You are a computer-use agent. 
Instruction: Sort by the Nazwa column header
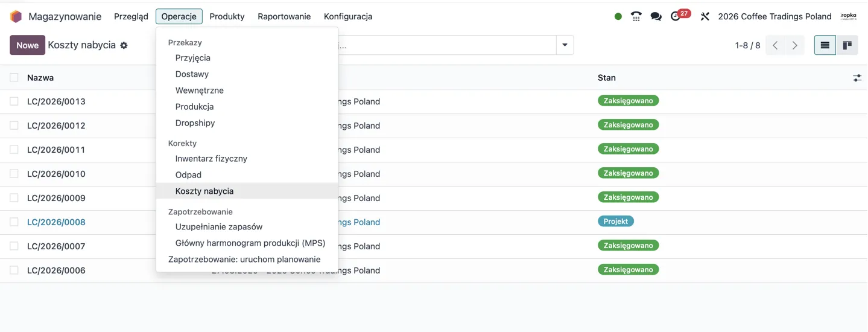pos(40,78)
